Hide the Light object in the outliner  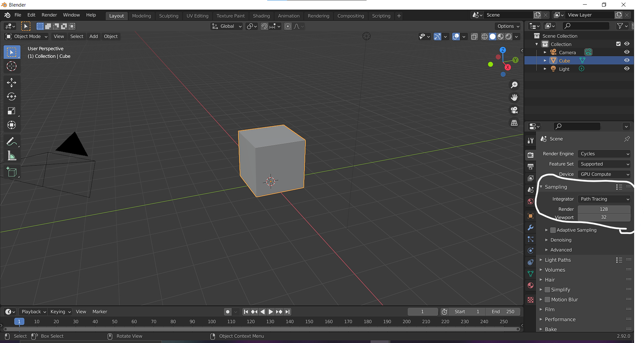click(x=626, y=68)
